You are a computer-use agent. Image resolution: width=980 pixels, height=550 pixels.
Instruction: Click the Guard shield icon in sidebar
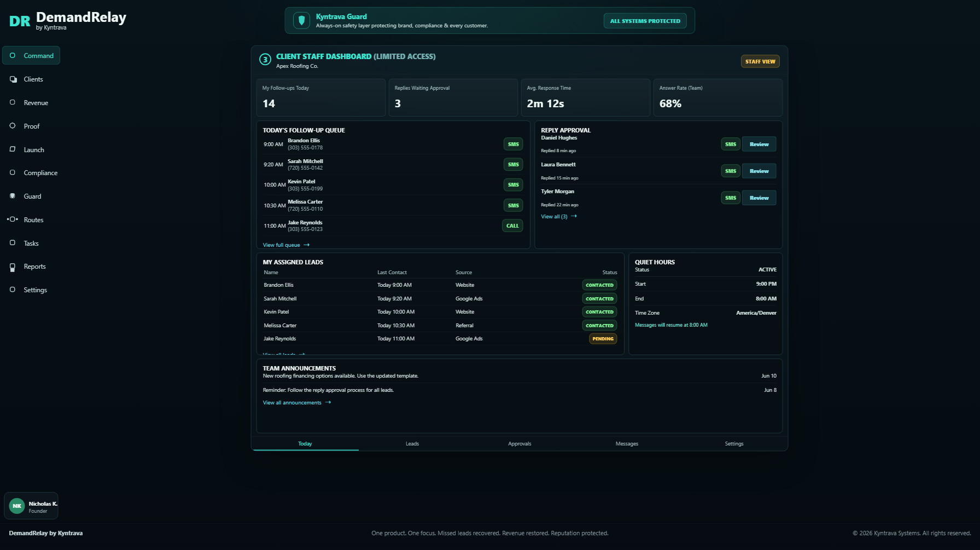point(13,196)
